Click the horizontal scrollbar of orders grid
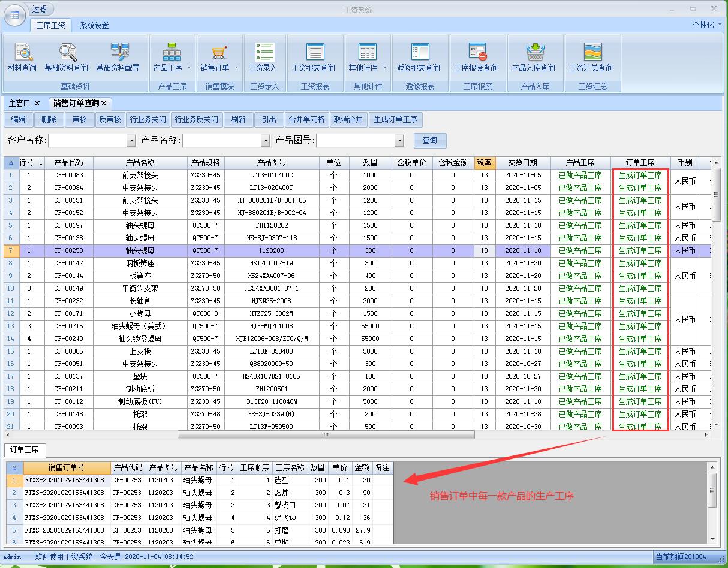Screen dimensions: 728x568 [326, 435]
